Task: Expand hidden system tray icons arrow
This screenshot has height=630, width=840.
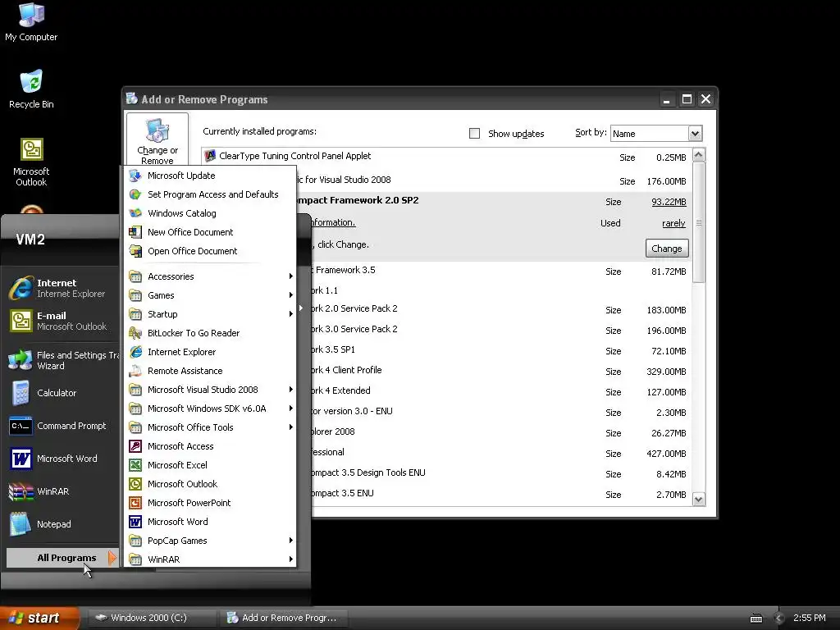Action: click(779, 619)
